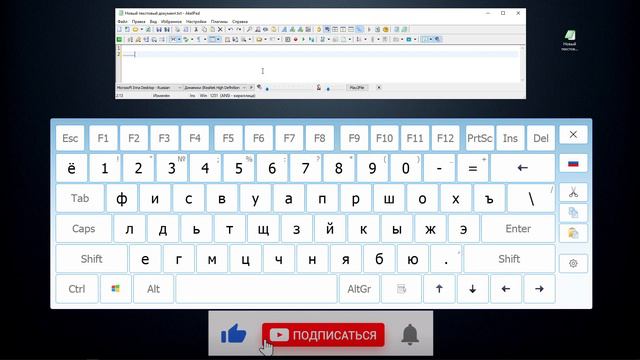Open the Настройки menu in AkelPad

(196, 21)
